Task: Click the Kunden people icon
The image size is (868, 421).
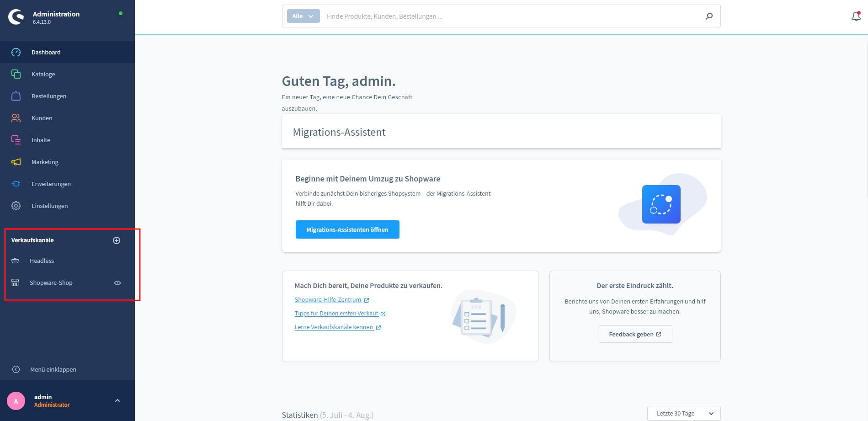Action: (x=16, y=118)
